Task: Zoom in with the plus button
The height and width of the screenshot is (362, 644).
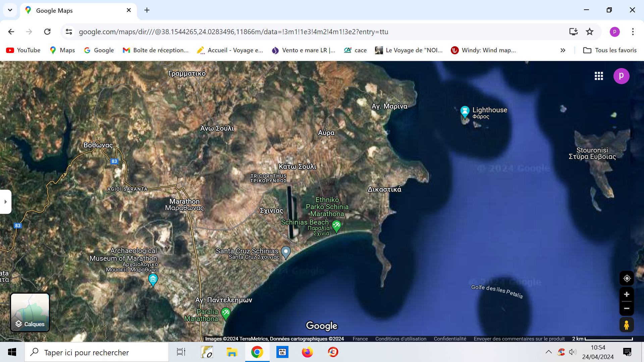Action: click(x=626, y=295)
